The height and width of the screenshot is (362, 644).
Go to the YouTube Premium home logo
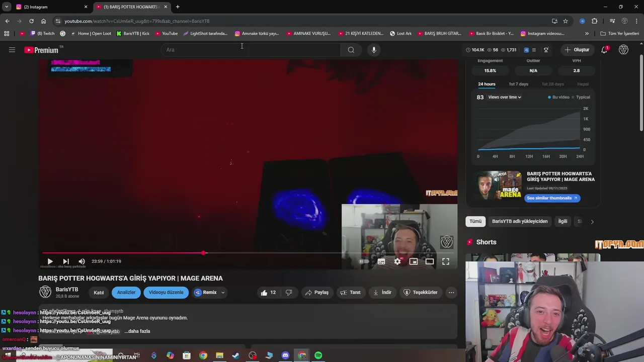pos(41,50)
